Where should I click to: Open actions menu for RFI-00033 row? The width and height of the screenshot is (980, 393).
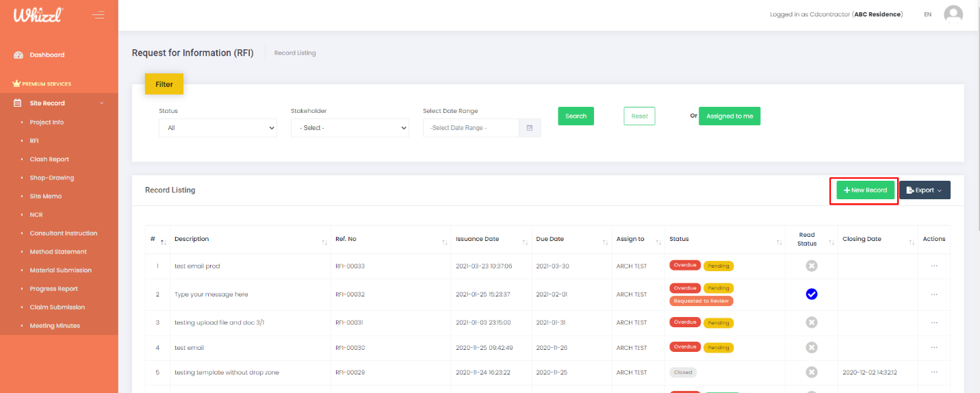tap(934, 266)
